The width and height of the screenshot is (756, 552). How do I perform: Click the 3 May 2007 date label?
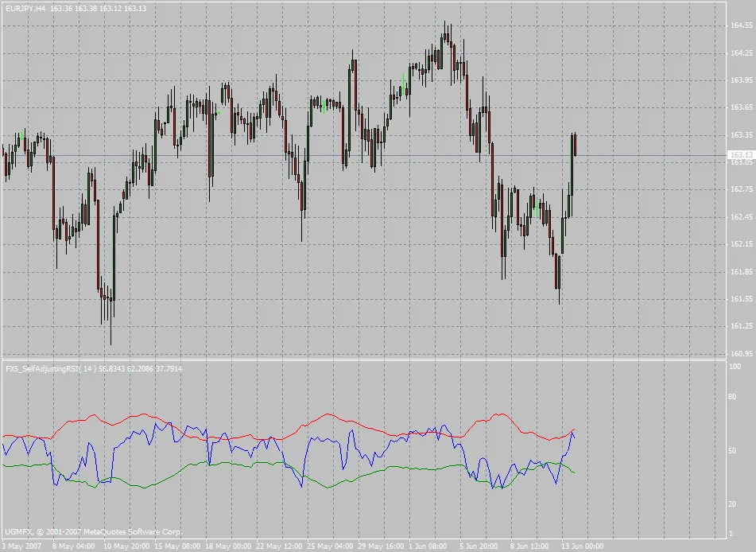click(22, 546)
